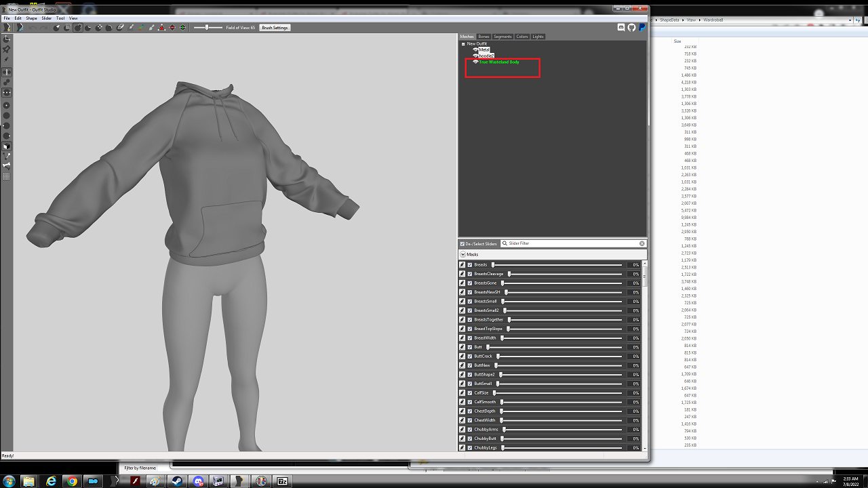Open the Slider menu
Screen dimensions: 868x488
[x=47, y=18]
